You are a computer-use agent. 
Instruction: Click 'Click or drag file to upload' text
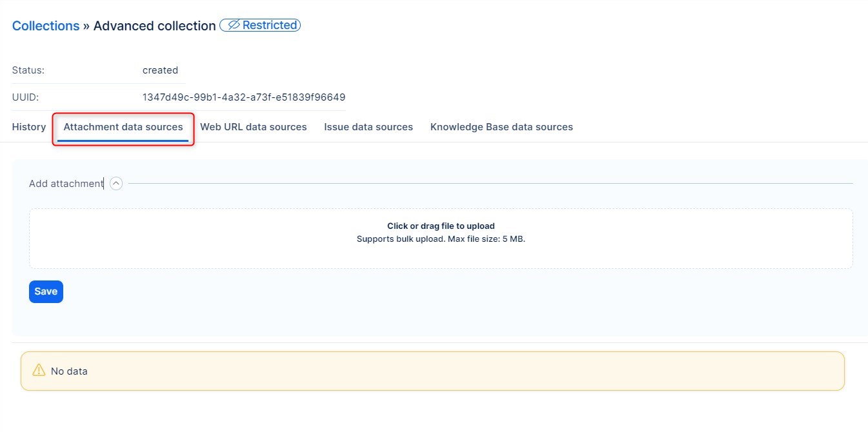pyautogui.click(x=441, y=226)
